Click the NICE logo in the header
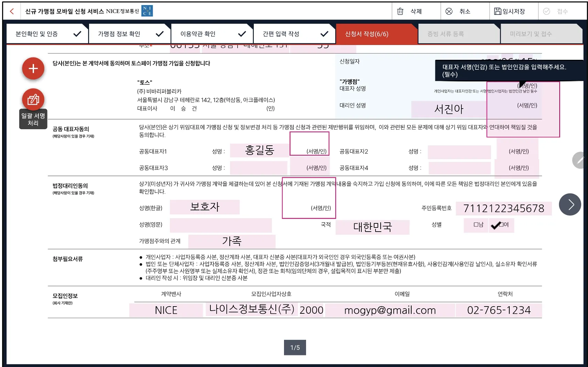 pos(147,11)
